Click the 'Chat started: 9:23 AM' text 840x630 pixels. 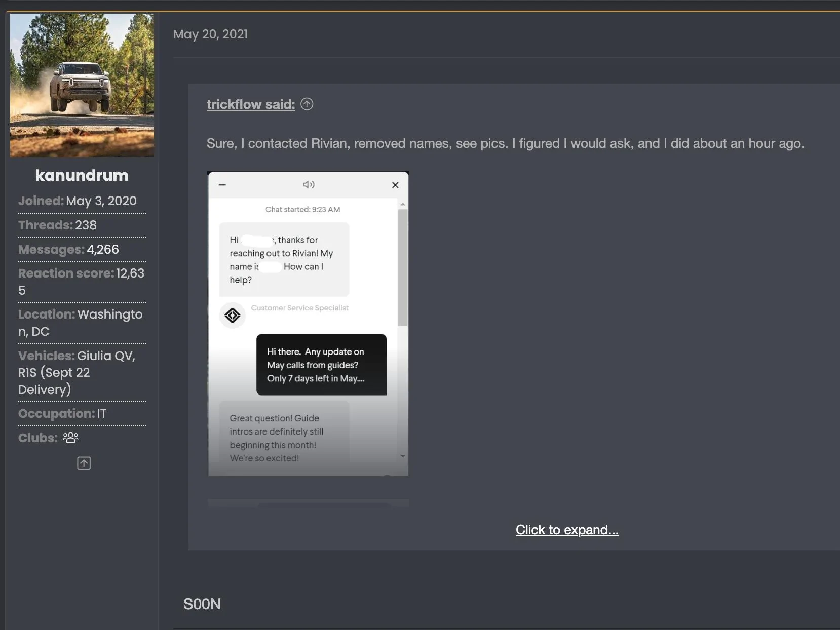pyautogui.click(x=302, y=209)
